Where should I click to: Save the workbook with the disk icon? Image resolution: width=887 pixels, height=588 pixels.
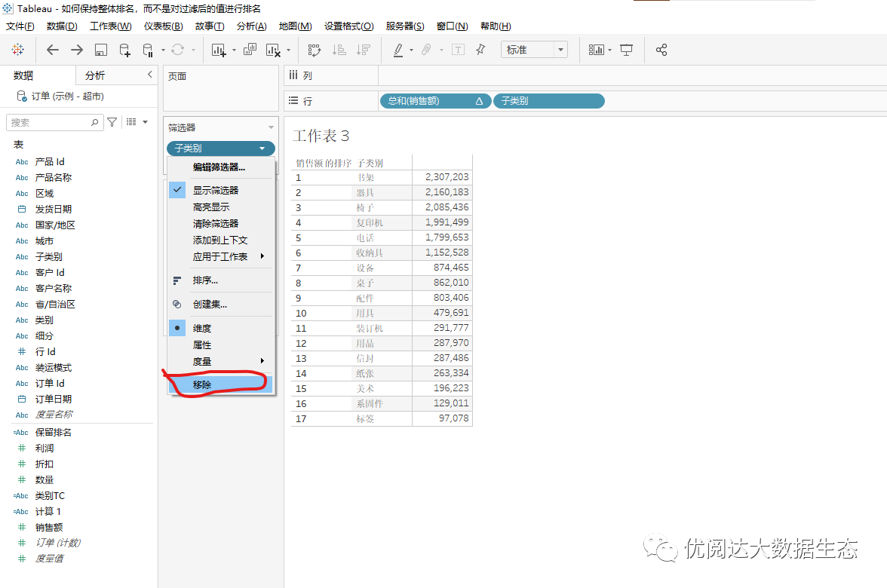101,50
